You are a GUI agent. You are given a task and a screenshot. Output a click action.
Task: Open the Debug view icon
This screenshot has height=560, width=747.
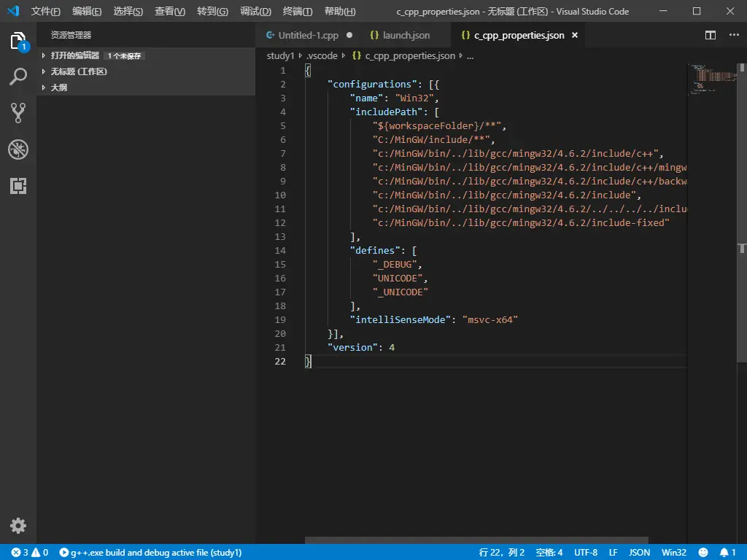point(18,149)
